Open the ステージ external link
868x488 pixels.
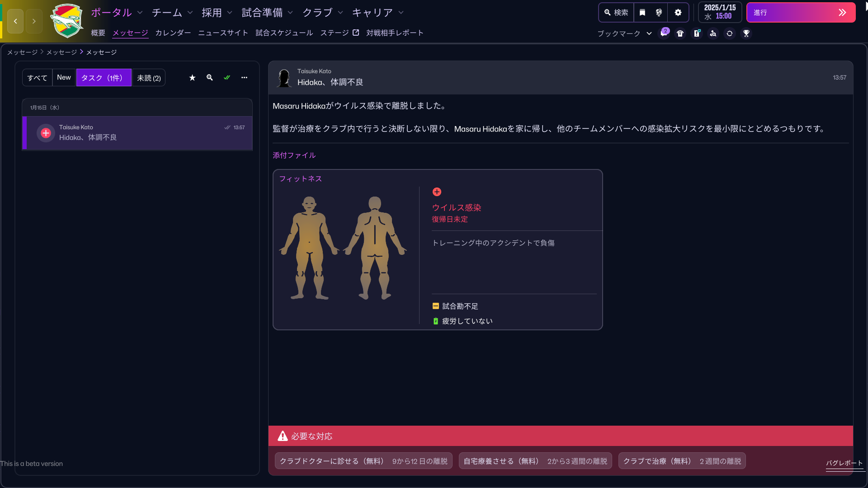tap(340, 33)
